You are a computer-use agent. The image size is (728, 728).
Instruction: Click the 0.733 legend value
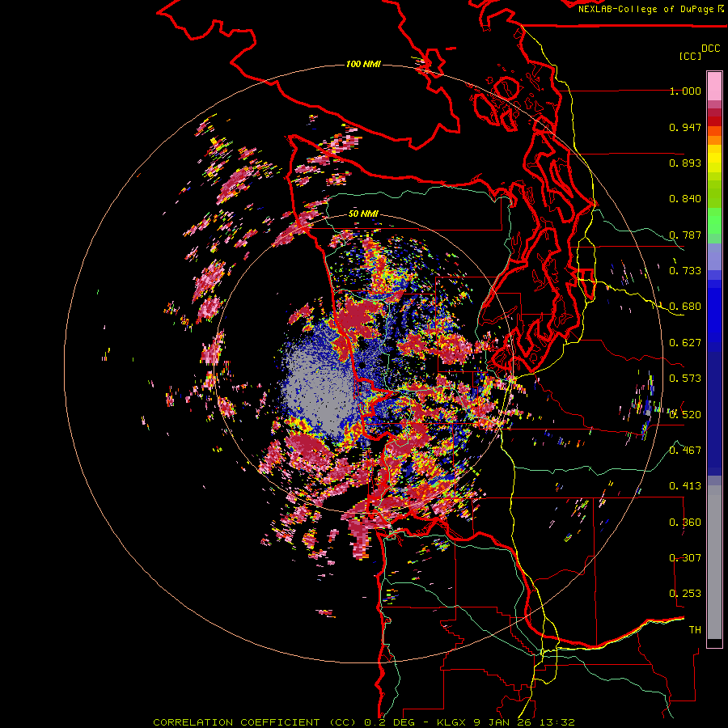tap(685, 271)
